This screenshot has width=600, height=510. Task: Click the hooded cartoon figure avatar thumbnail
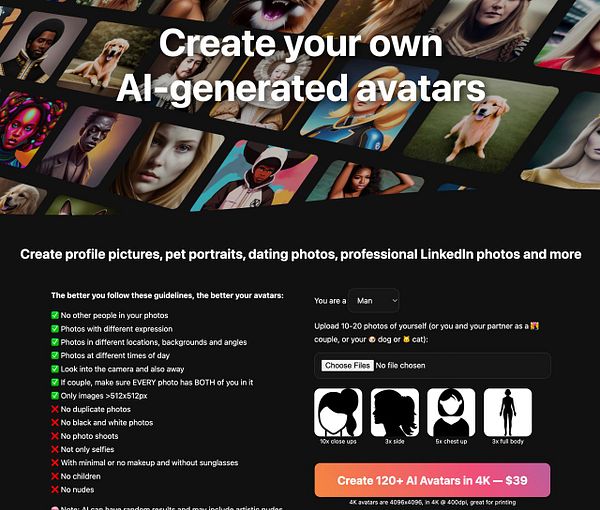254,176
